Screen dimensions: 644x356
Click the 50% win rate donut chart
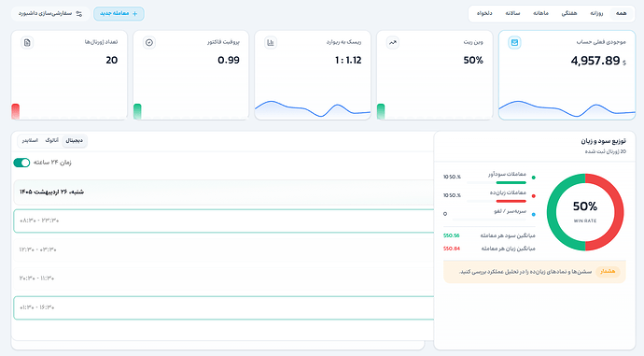[585, 212]
